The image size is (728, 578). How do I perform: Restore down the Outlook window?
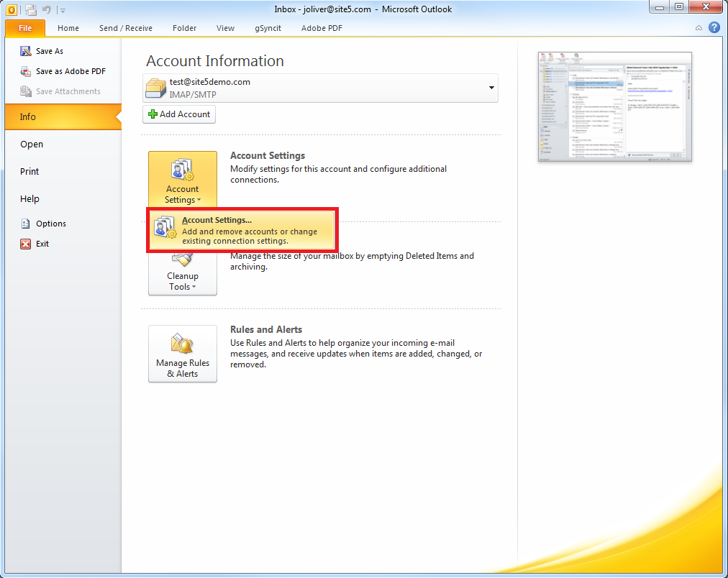(679, 7)
